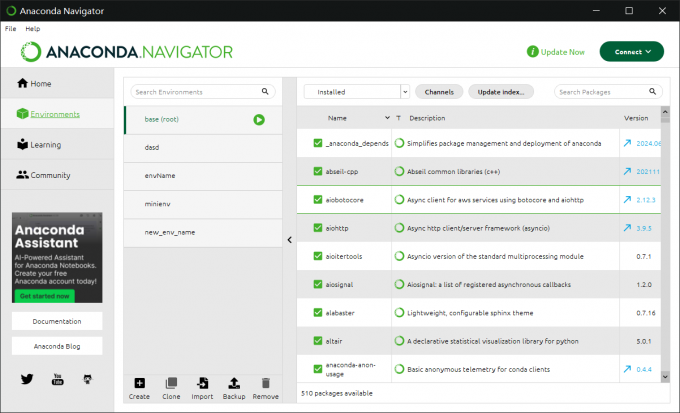Click the type circle icon for alabaster
Viewport: 680px width, 413px height.
(399, 312)
